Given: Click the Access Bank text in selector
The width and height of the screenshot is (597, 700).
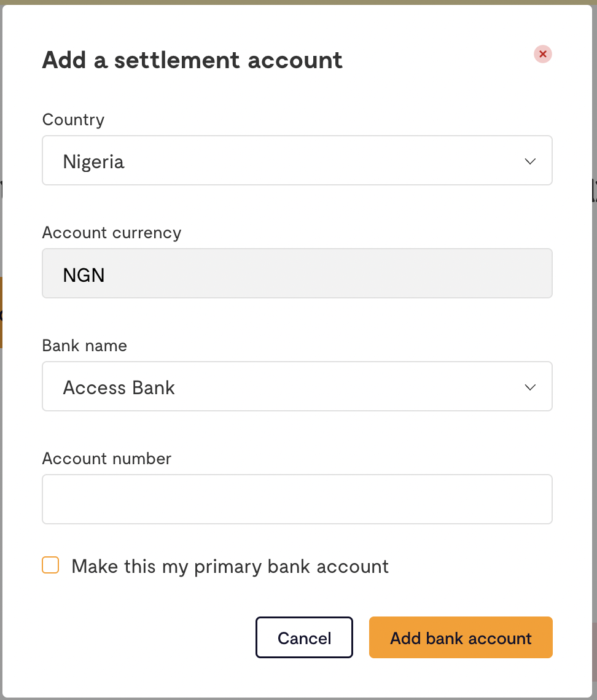Looking at the screenshot, I should click(119, 387).
